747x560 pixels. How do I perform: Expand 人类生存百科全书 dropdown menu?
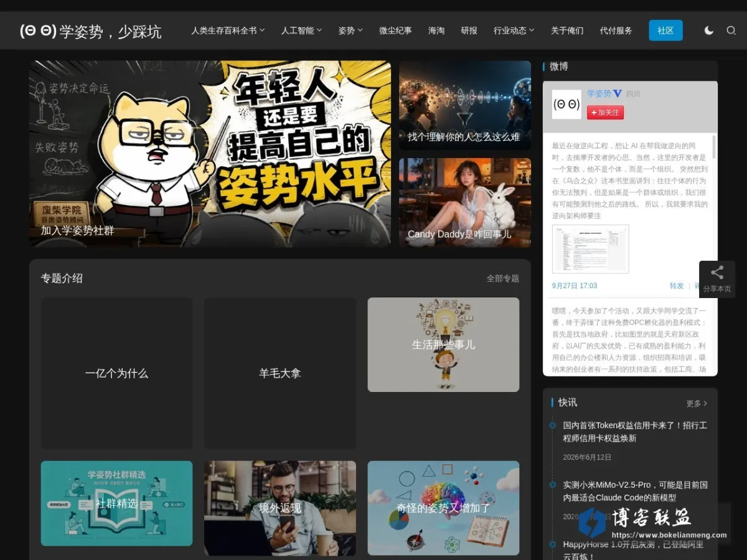point(228,30)
